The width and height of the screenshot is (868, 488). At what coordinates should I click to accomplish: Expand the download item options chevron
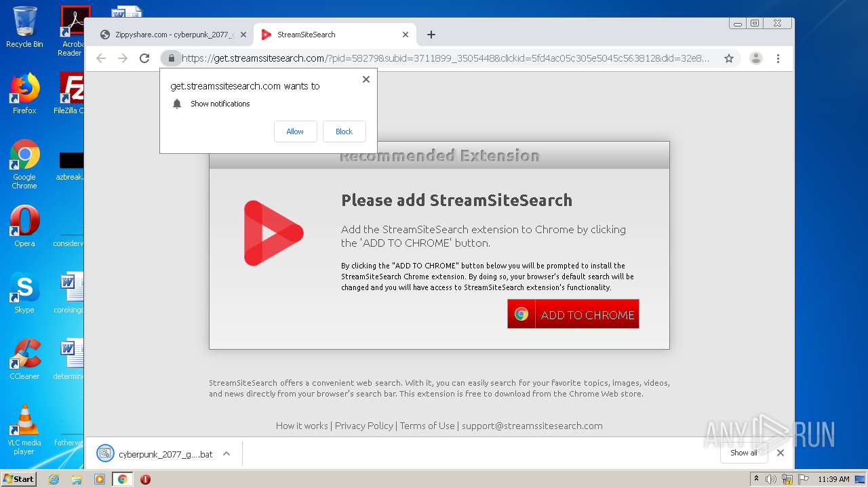tap(226, 453)
